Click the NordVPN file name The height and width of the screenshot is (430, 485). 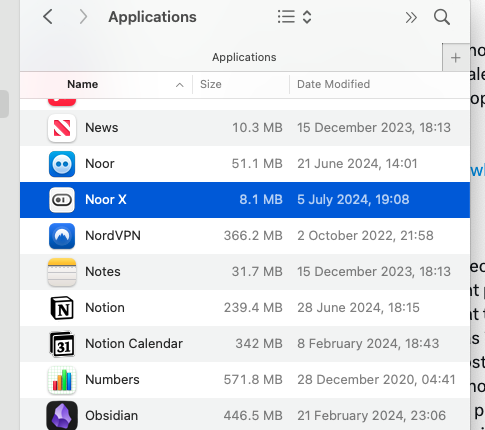click(113, 236)
